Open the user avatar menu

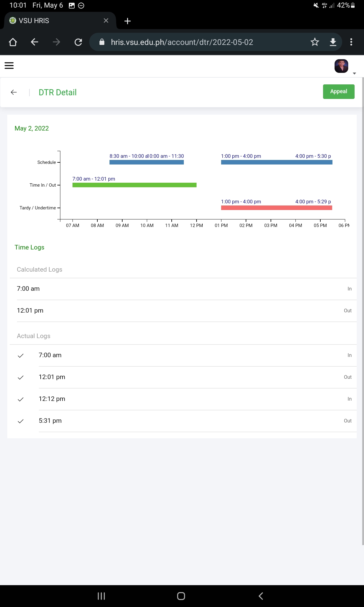(341, 66)
